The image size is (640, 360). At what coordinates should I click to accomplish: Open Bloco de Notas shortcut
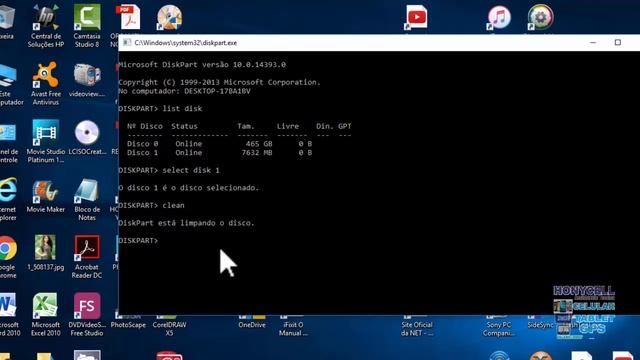(87, 200)
